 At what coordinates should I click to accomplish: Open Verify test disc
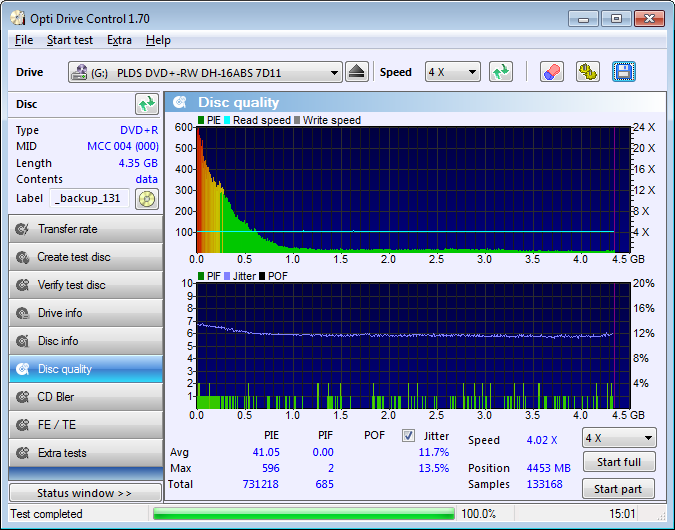click(x=86, y=285)
